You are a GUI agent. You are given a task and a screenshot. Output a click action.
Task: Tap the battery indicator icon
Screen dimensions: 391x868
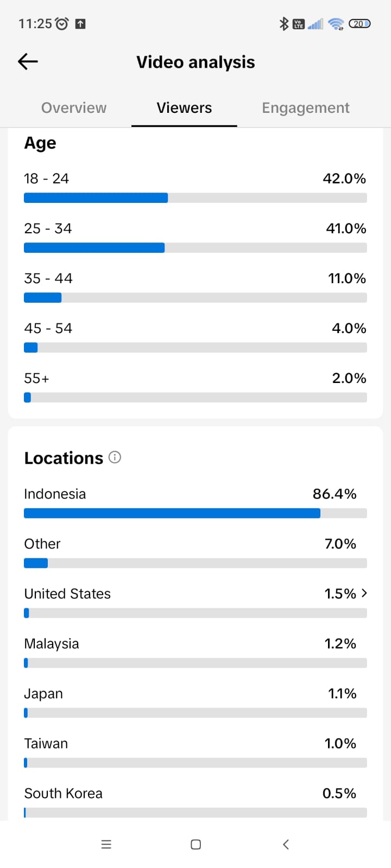[x=359, y=24]
